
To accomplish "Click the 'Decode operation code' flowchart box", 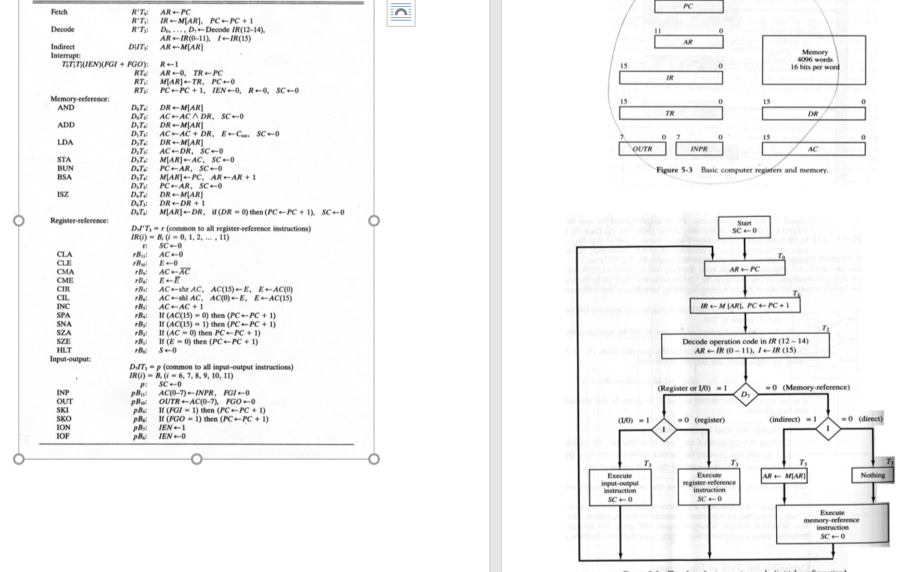I will pyautogui.click(x=745, y=345).
